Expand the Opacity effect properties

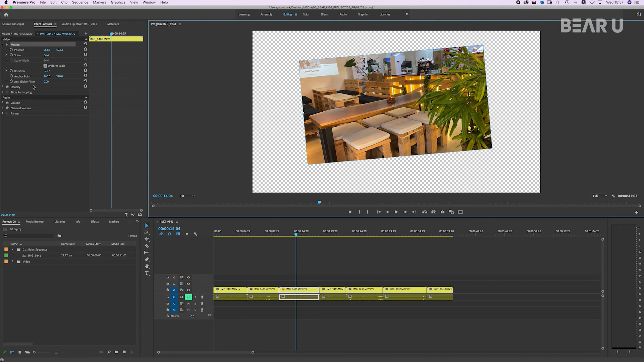pos(3,87)
